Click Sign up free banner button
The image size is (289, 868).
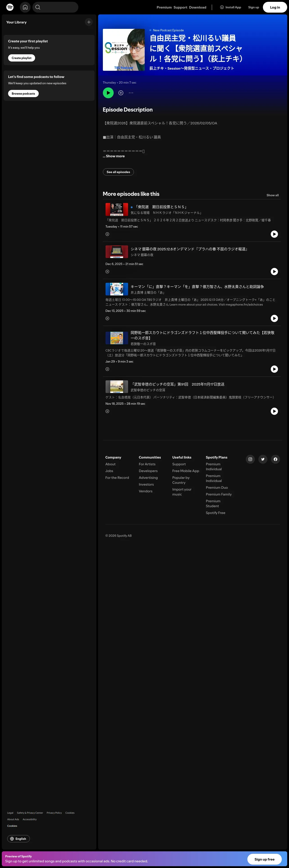264,859
